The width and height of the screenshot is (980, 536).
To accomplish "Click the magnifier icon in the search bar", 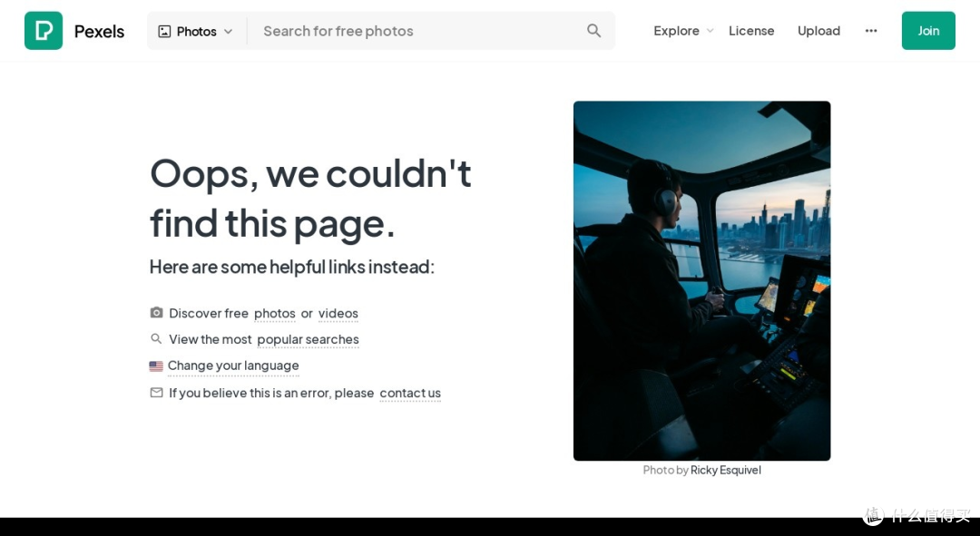I will point(593,31).
